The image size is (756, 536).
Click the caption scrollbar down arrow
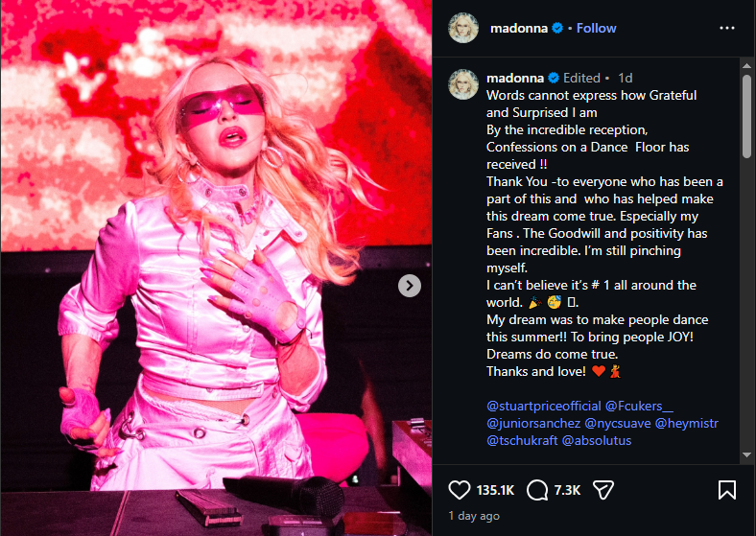(x=746, y=454)
